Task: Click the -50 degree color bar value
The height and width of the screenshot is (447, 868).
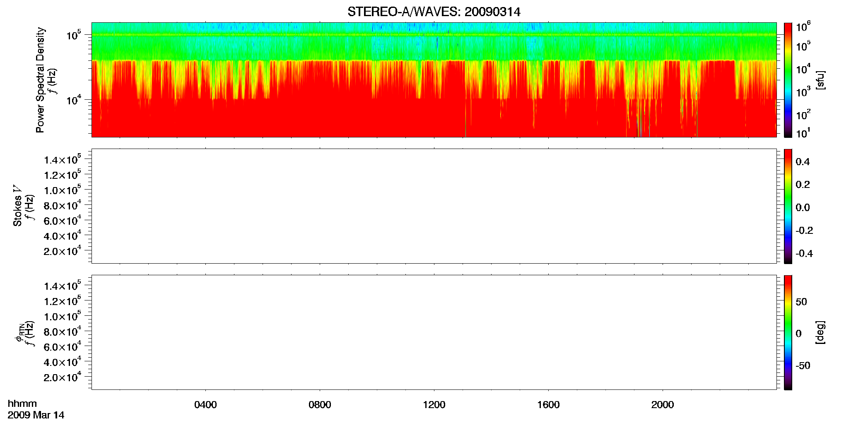Action: 803,366
